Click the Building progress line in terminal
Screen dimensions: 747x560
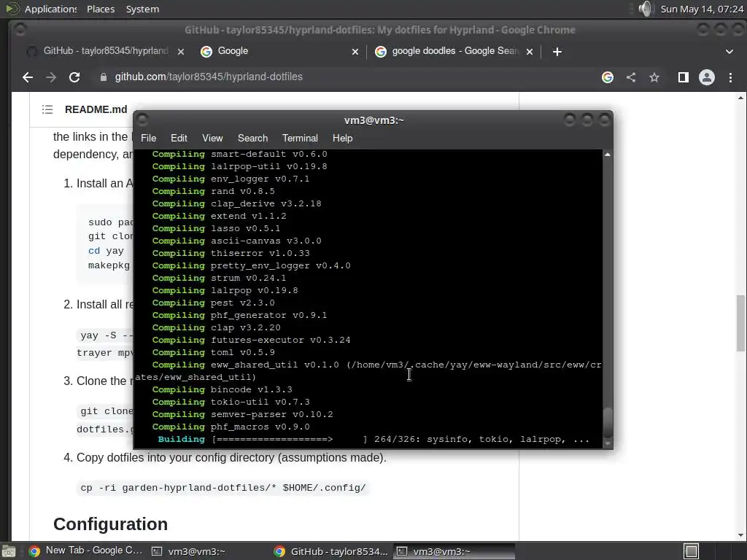[373, 439]
